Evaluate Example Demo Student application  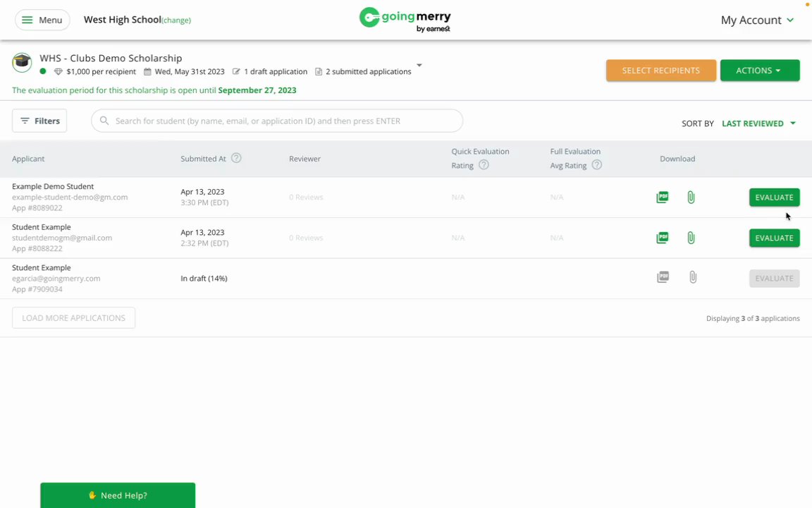coord(774,197)
